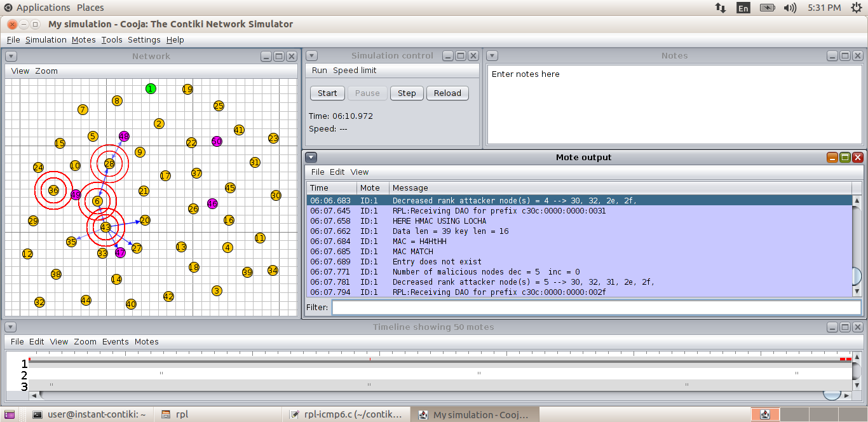
Task: Open network connection indicator in top bar
Action: click(721, 8)
